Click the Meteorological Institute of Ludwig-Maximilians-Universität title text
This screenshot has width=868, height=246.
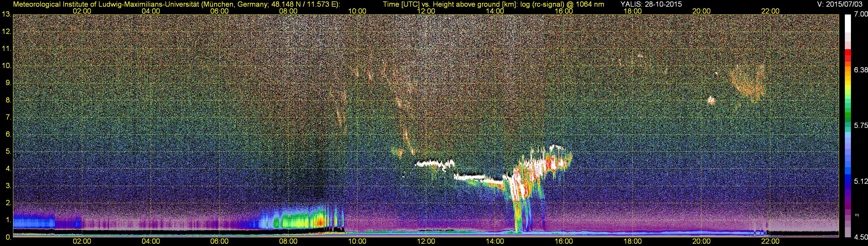[176, 4]
